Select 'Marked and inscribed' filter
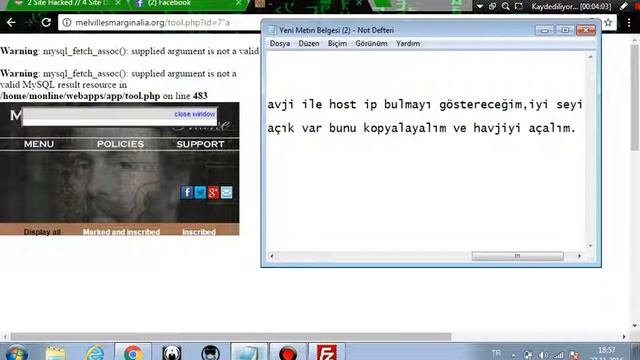 click(121, 232)
